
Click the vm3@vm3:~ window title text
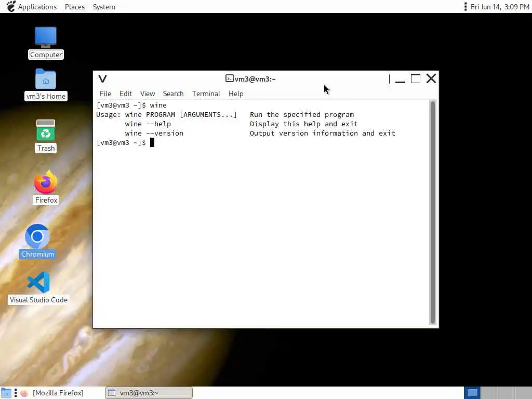255,79
